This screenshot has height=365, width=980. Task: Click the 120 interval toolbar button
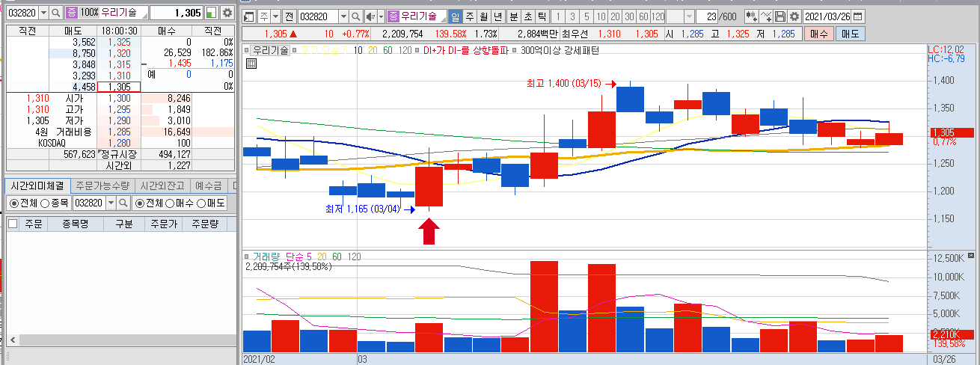point(658,16)
